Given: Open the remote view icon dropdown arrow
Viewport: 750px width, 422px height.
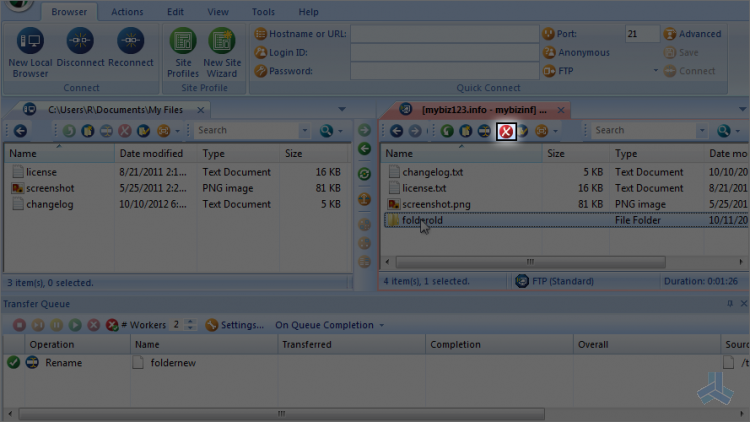Looking at the screenshot, I should [555, 131].
